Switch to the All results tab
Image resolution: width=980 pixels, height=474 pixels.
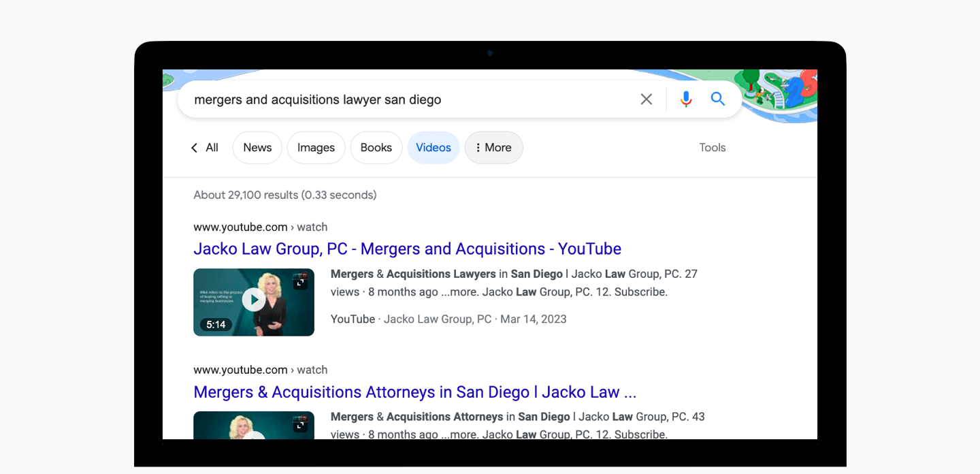click(x=212, y=148)
